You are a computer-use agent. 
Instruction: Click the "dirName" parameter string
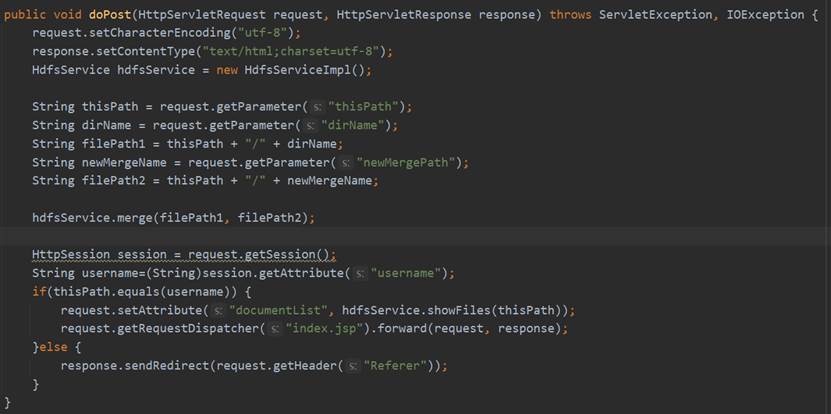coord(352,125)
